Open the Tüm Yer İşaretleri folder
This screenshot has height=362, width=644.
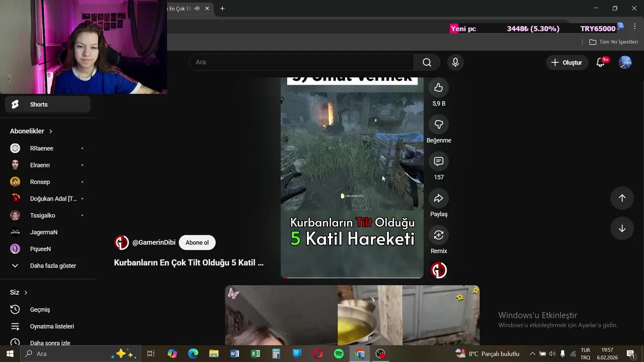[x=613, y=42]
